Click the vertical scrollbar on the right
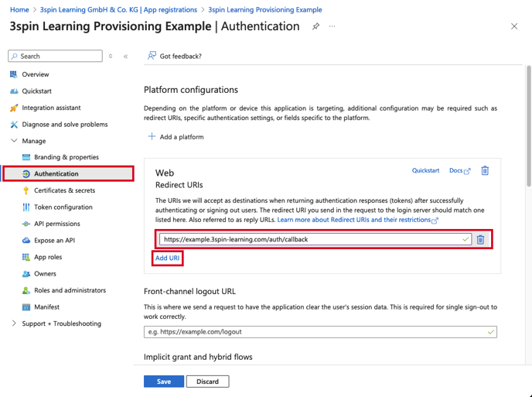Viewport: 532px width, 397px height. pyautogui.click(x=528, y=126)
